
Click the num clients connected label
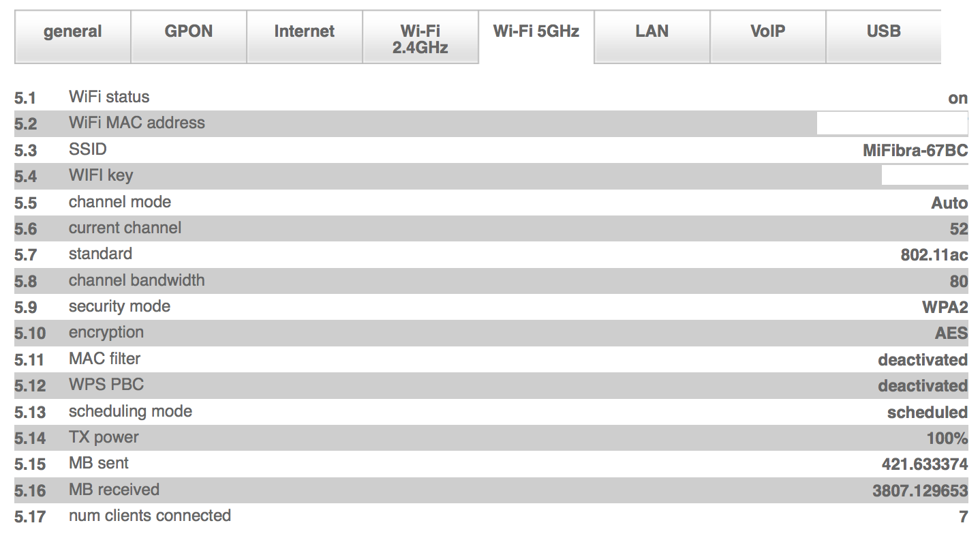tap(150, 516)
